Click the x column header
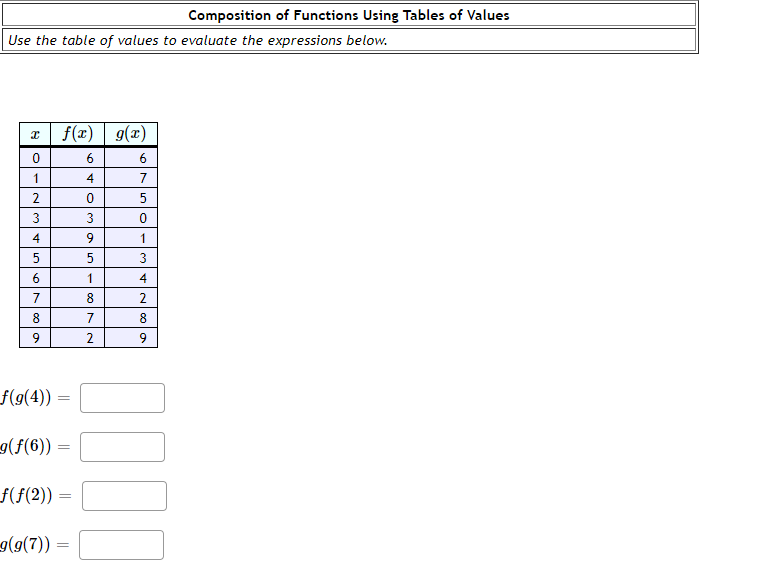765x573 pixels. click(x=35, y=134)
